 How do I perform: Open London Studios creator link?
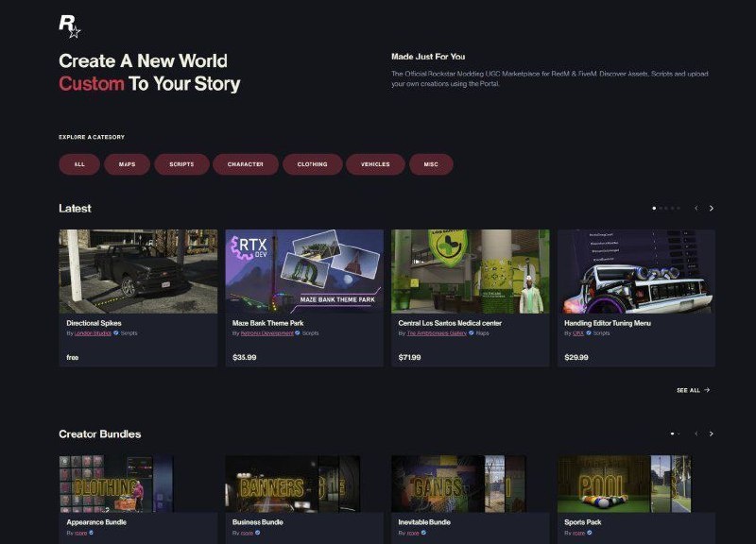click(93, 333)
